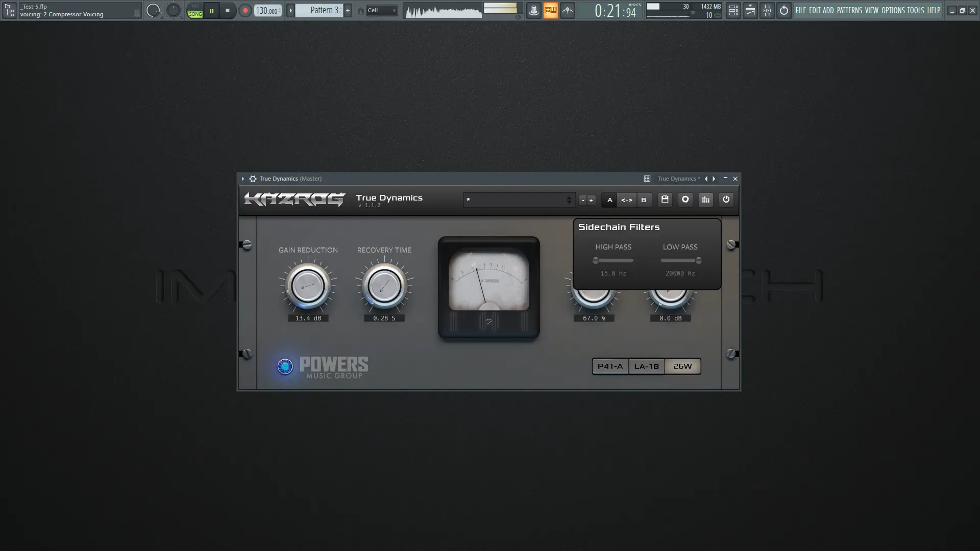
Task: Toggle the sidechain filters bars icon
Action: click(x=705, y=199)
